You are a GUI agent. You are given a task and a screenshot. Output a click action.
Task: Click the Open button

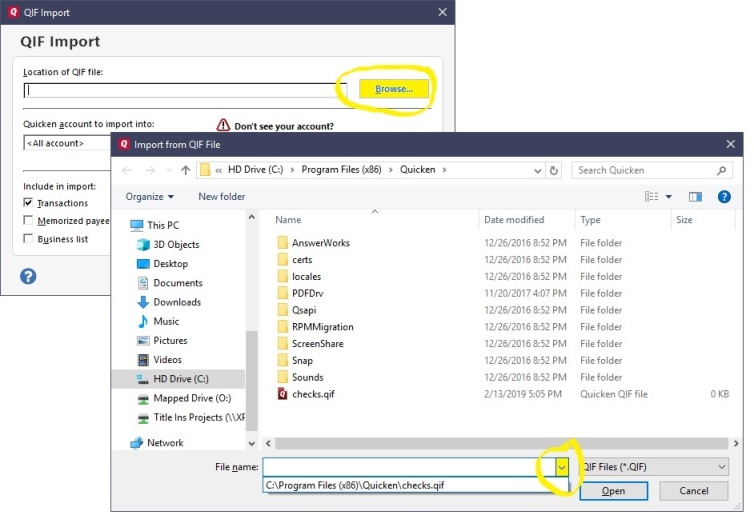click(x=614, y=491)
